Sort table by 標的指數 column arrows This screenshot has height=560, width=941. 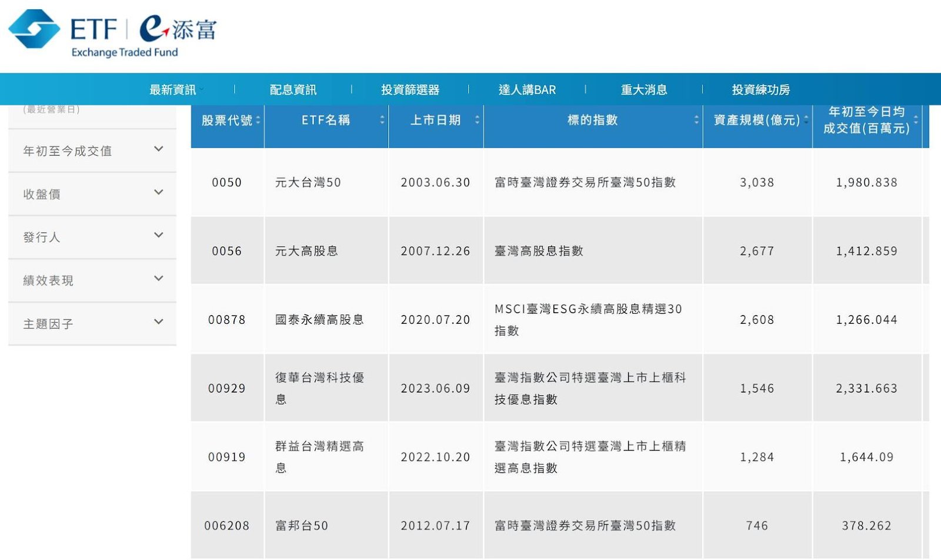click(x=696, y=120)
